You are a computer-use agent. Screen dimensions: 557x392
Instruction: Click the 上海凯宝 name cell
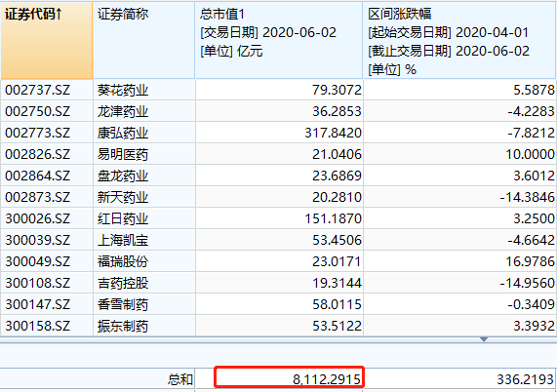click(x=143, y=240)
